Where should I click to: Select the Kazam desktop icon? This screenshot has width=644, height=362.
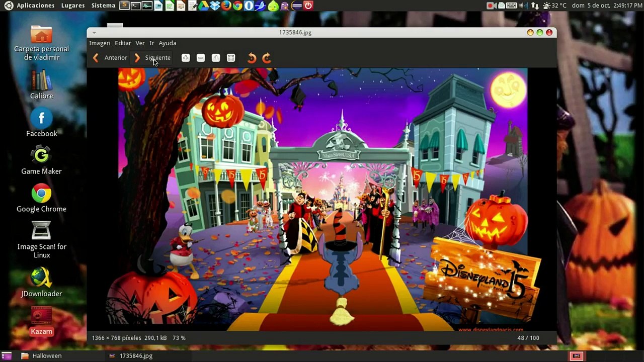point(41,321)
